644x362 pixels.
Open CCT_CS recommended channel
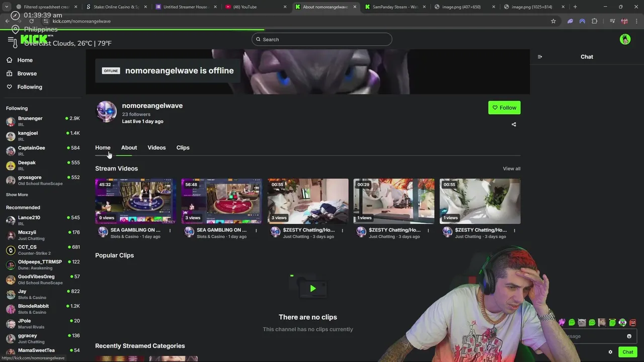[x=43, y=250]
